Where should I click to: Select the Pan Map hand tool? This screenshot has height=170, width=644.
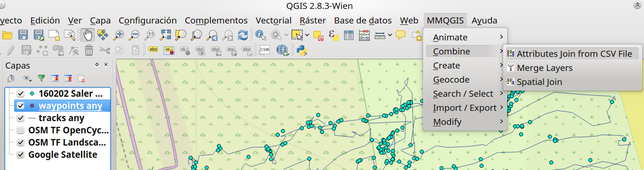pyautogui.click(x=88, y=35)
